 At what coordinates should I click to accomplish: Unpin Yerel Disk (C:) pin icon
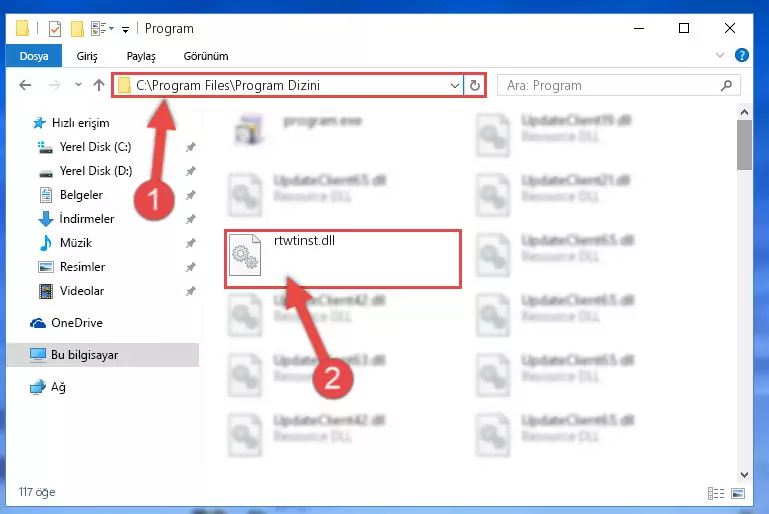pos(190,147)
